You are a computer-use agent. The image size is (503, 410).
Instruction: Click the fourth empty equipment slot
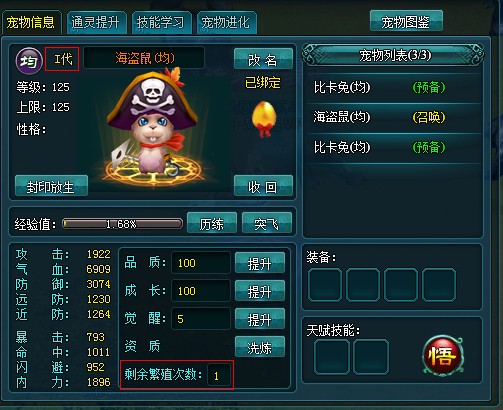point(439,285)
